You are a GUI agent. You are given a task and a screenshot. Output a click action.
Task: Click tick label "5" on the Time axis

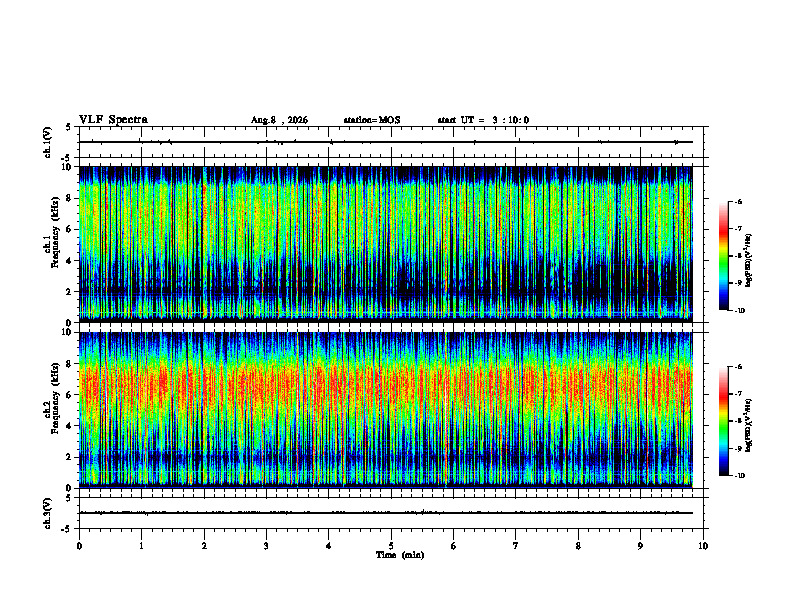391,546
